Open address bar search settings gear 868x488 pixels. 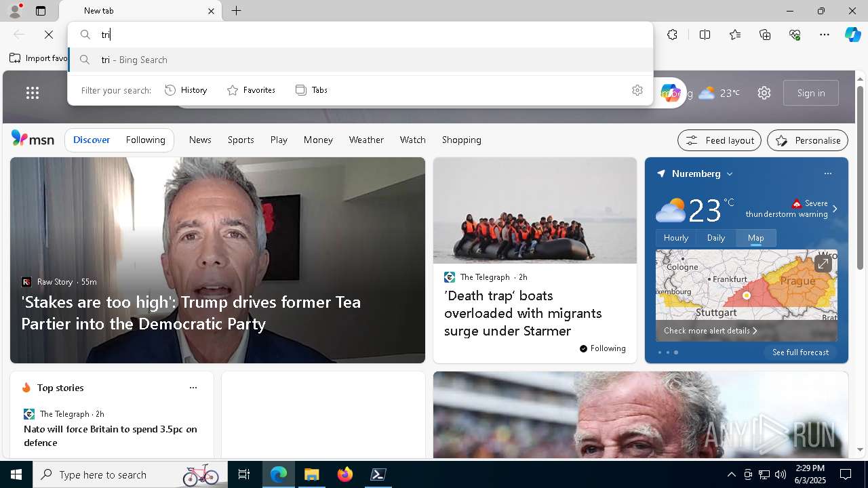pyautogui.click(x=637, y=90)
